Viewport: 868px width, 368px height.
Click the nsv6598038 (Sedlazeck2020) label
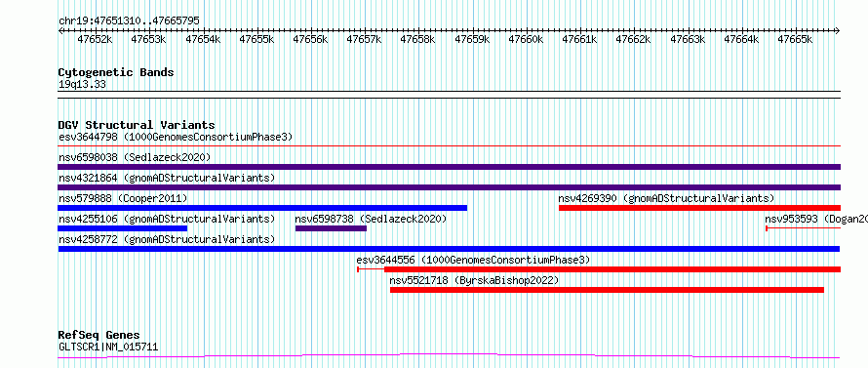click(135, 157)
